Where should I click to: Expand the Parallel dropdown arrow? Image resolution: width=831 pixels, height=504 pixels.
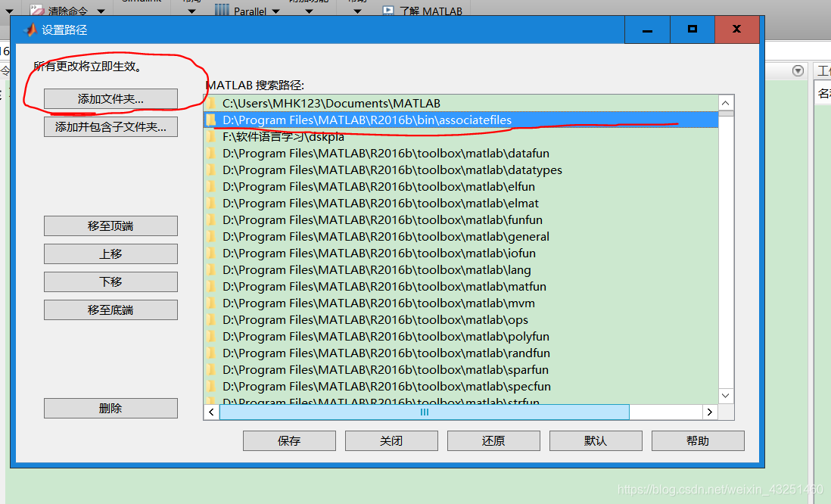point(275,11)
